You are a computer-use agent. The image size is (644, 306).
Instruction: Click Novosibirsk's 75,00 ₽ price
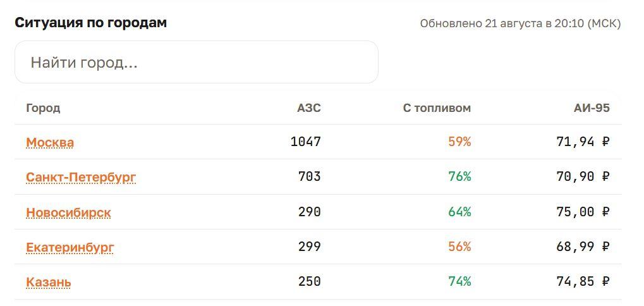tap(583, 212)
